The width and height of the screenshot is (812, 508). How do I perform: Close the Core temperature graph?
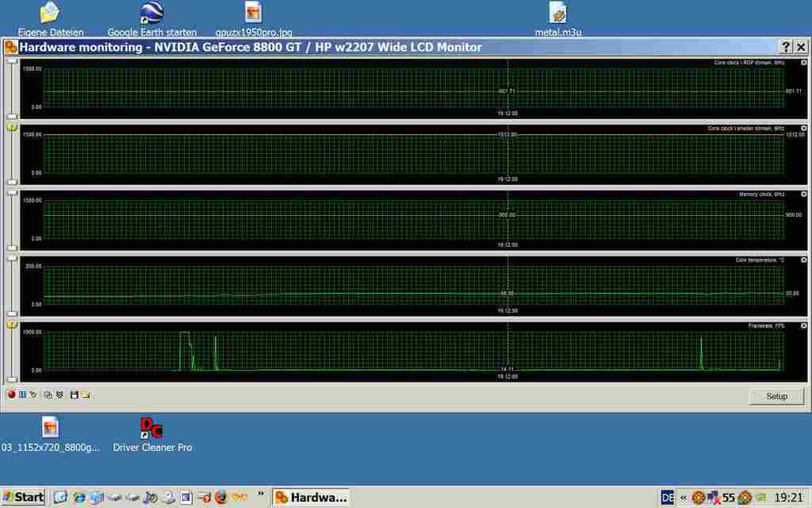pos(804,260)
